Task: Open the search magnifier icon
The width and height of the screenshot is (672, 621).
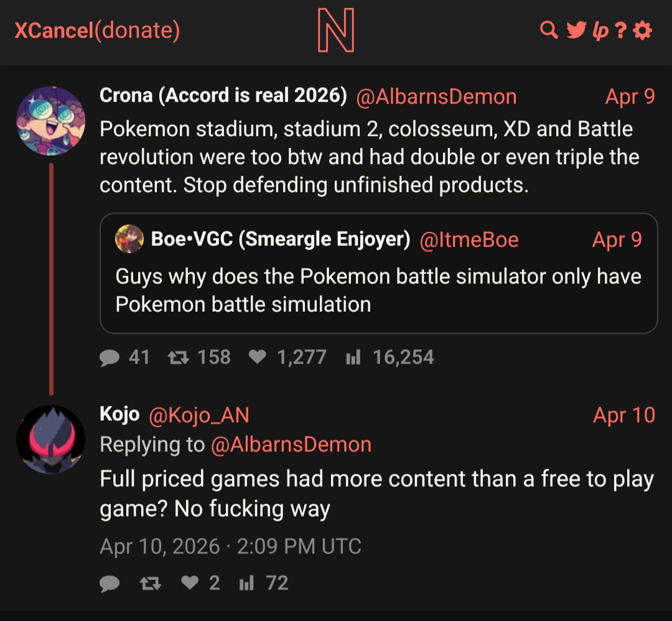Action: [x=549, y=30]
